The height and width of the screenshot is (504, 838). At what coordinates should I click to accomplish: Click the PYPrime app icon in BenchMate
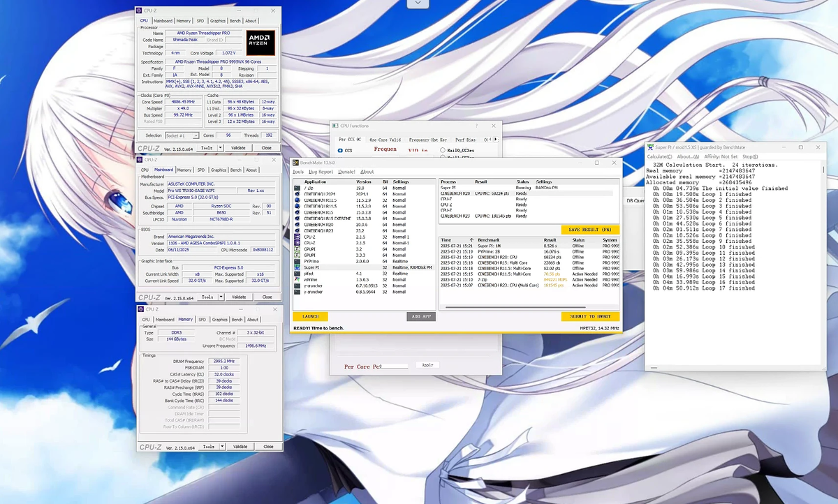coord(297,262)
